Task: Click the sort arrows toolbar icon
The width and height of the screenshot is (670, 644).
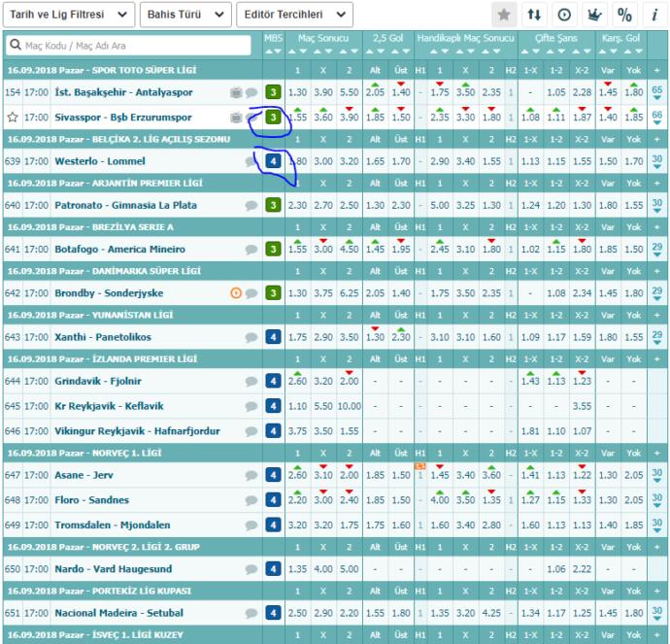Action: 534,15
